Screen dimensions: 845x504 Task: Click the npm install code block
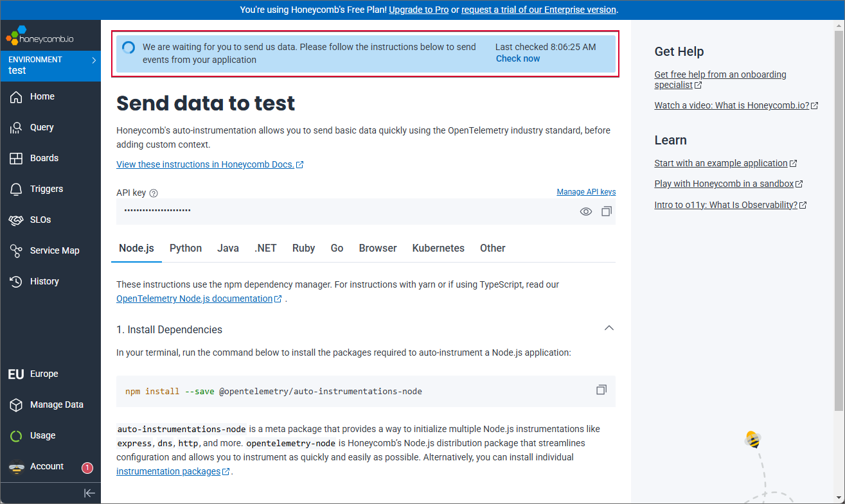pos(366,391)
